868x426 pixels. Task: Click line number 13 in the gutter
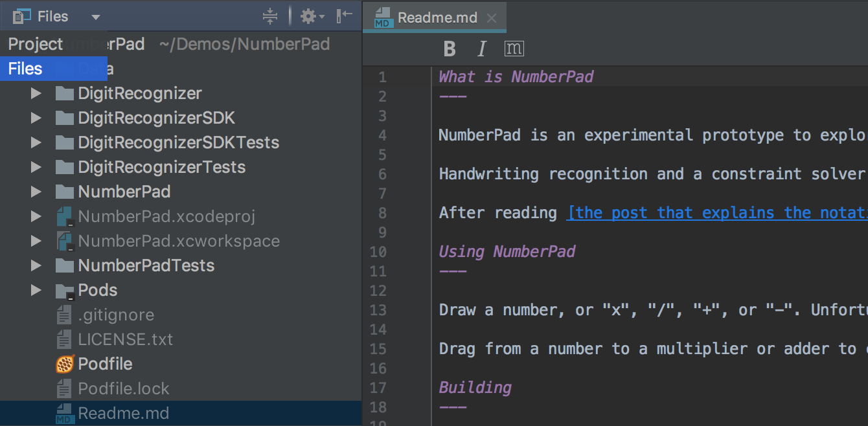tap(378, 310)
